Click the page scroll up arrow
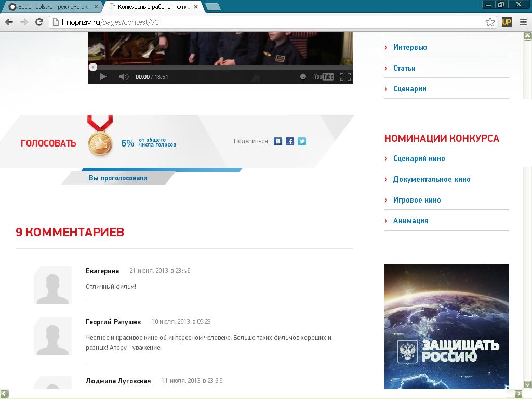532x399 pixels. coord(528,36)
